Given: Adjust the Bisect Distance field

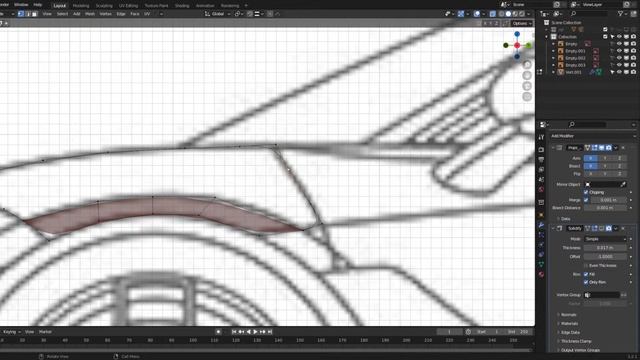Looking at the screenshot, I should click(605, 208).
